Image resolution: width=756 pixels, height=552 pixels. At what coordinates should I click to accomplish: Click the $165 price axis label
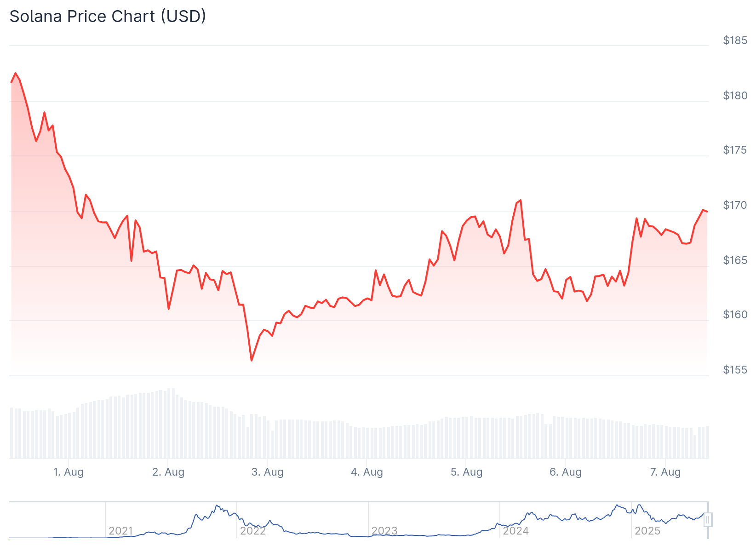pyautogui.click(x=735, y=260)
